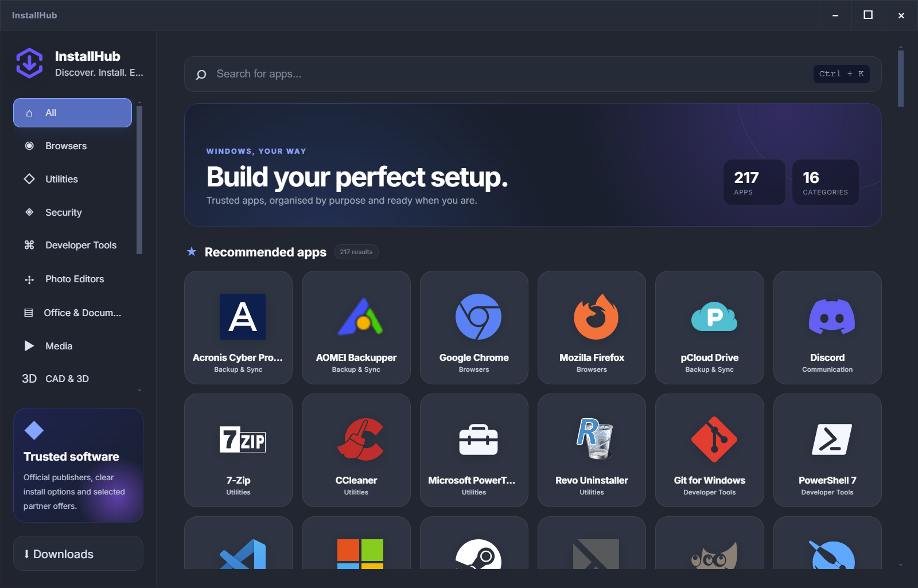
Task: Click the Ctrl + K shortcut badge
Action: pos(841,74)
